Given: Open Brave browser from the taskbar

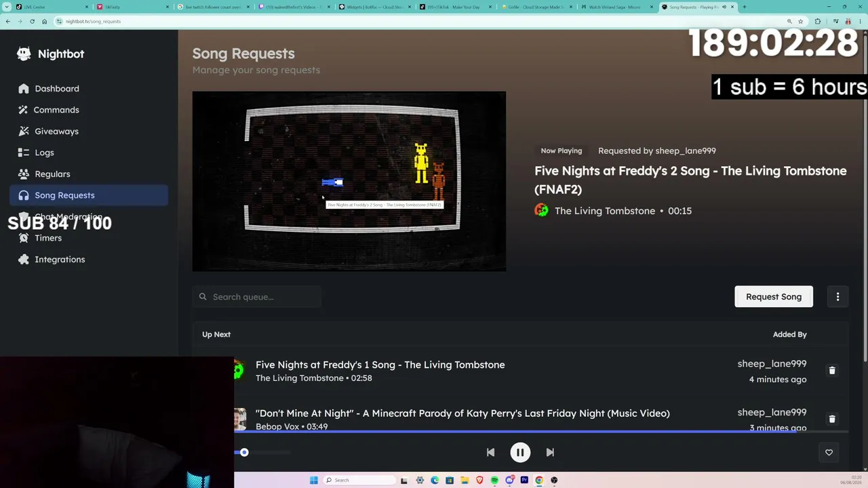Looking at the screenshot, I should click(479, 480).
